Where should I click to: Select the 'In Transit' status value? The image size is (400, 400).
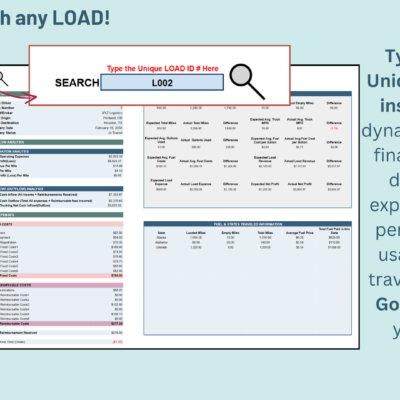(x=115, y=133)
